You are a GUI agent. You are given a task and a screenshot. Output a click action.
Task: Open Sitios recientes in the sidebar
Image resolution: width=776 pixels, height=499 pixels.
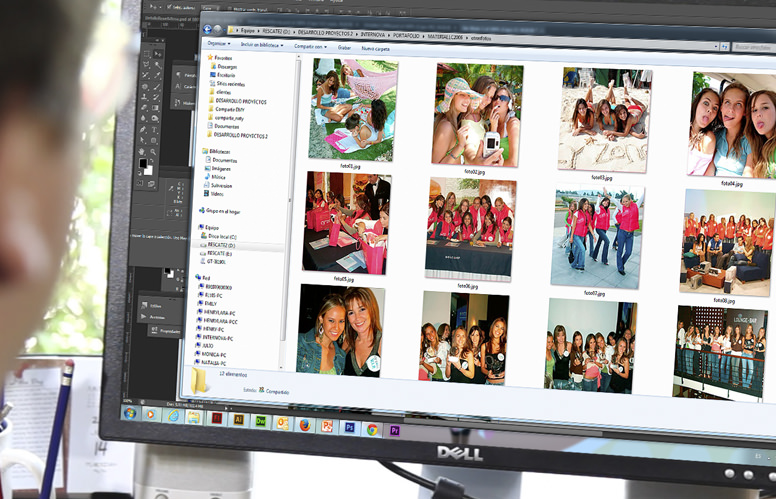[x=227, y=84]
